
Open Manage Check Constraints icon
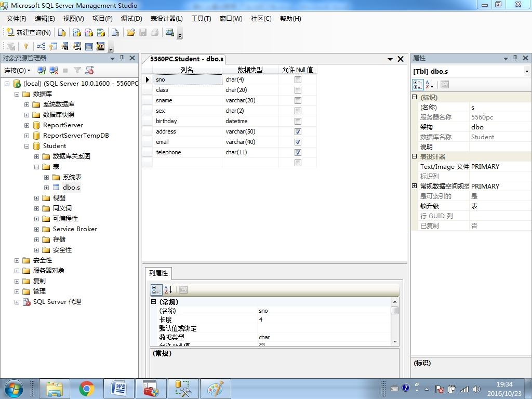click(89, 46)
